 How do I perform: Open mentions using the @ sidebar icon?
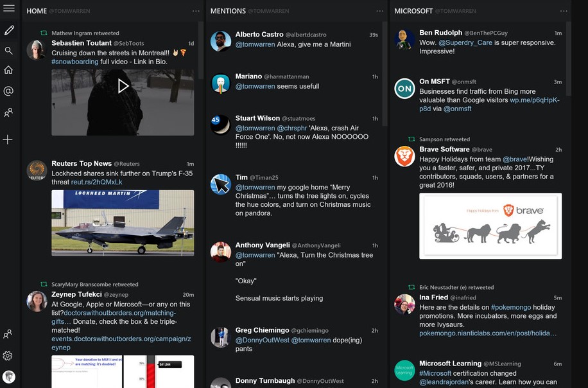tap(8, 91)
